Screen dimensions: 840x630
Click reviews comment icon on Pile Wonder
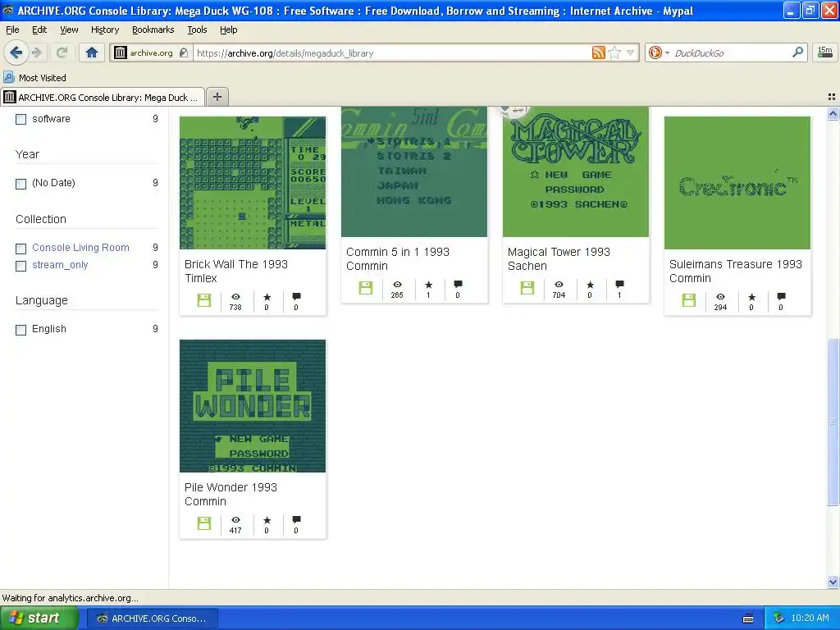[296, 519]
